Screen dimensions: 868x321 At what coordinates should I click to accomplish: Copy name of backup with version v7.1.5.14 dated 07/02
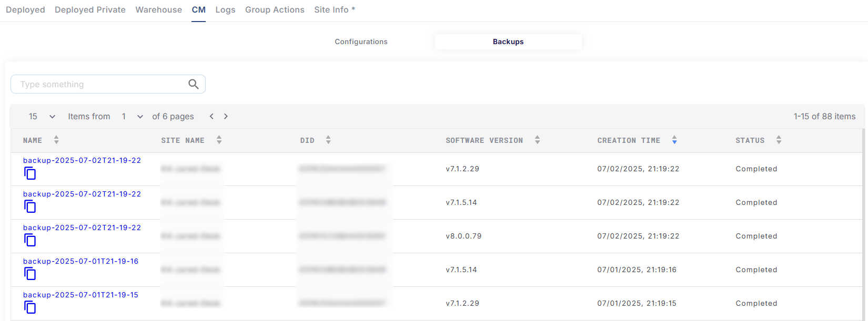[30, 207]
